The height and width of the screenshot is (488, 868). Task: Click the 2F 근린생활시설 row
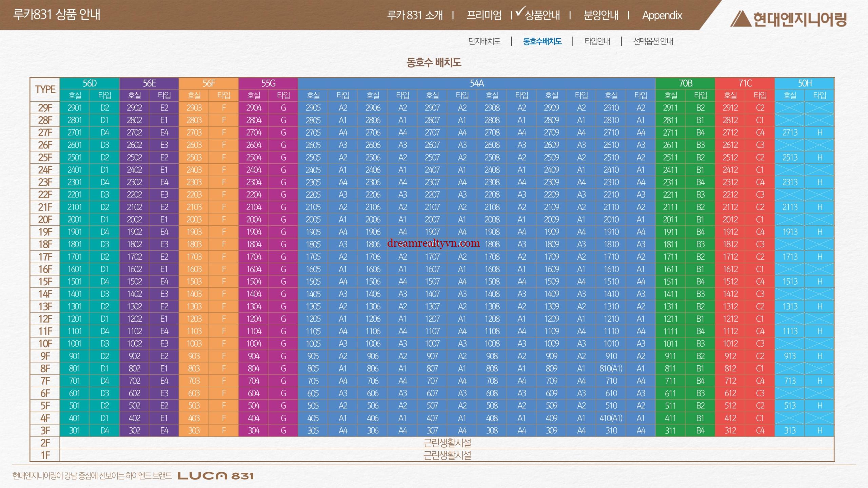pyautogui.click(x=447, y=443)
